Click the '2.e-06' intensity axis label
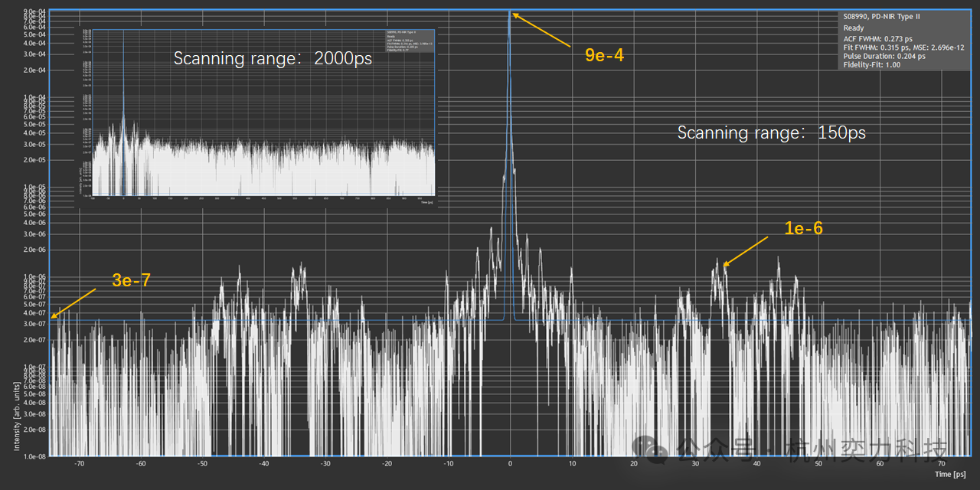 (x=34, y=250)
